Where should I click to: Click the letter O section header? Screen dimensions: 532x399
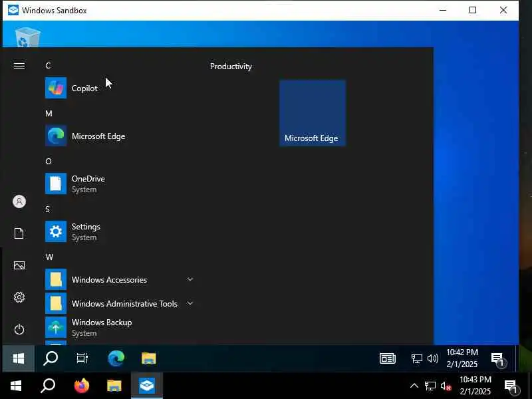[49, 161]
